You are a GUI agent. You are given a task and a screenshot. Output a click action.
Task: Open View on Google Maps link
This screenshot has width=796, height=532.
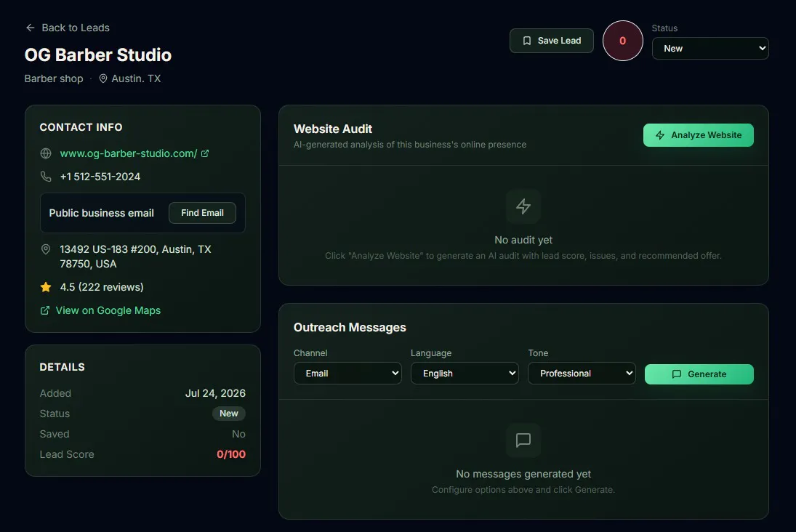click(108, 310)
